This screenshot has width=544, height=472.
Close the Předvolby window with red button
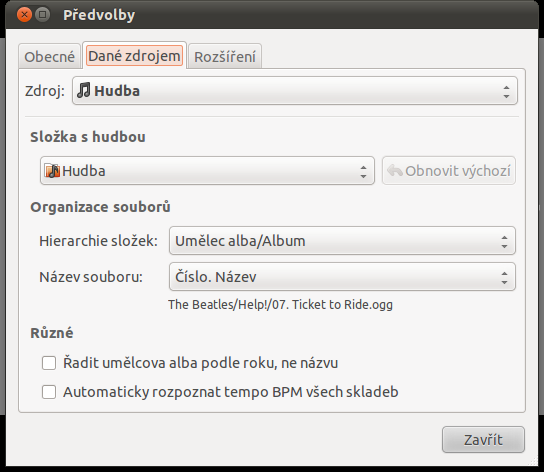coord(24,15)
